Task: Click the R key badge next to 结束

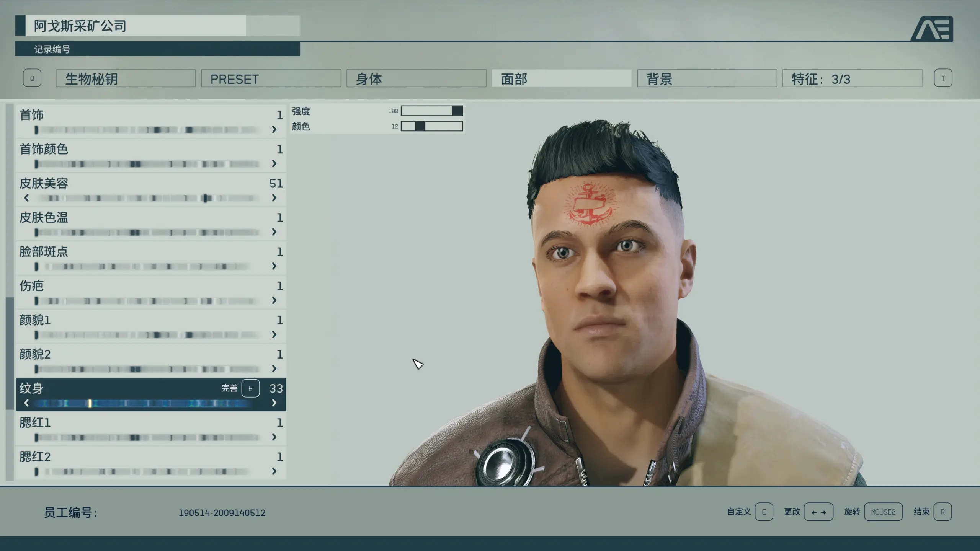Action: (943, 512)
